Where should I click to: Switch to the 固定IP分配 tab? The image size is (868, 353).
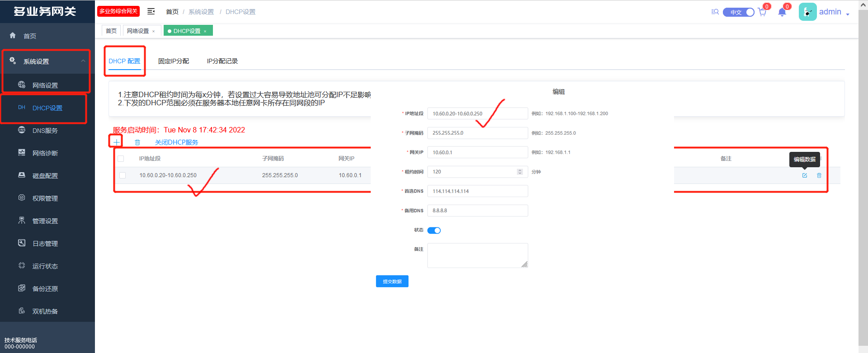click(x=174, y=61)
